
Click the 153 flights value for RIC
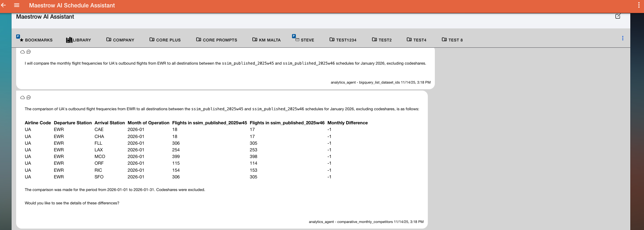pyautogui.click(x=253, y=170)
